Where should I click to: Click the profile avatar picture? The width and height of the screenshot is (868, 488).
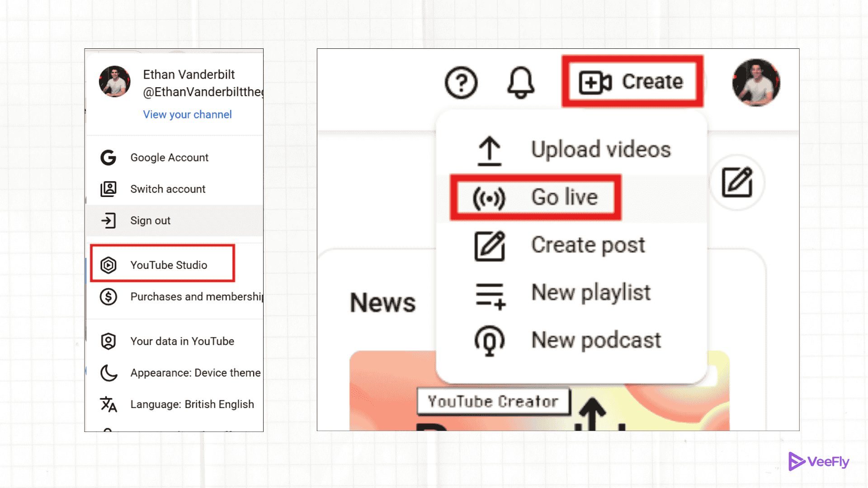pos(755,83)
